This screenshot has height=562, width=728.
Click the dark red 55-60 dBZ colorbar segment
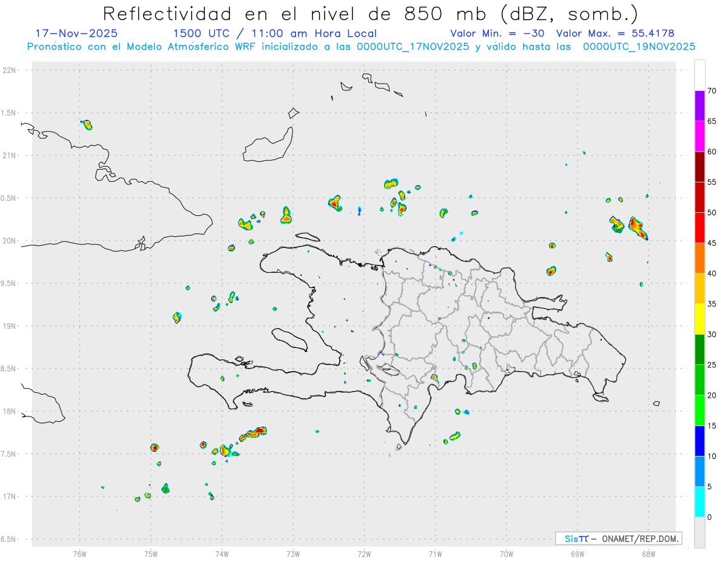699,167
